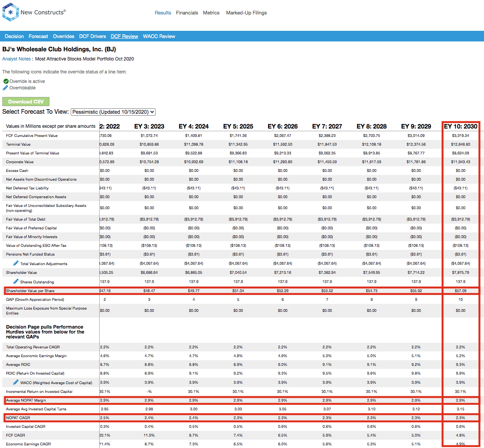Click the 'FCF Cumulative Present Value' row label
484x448 pixels.
(x=32, y=135)
